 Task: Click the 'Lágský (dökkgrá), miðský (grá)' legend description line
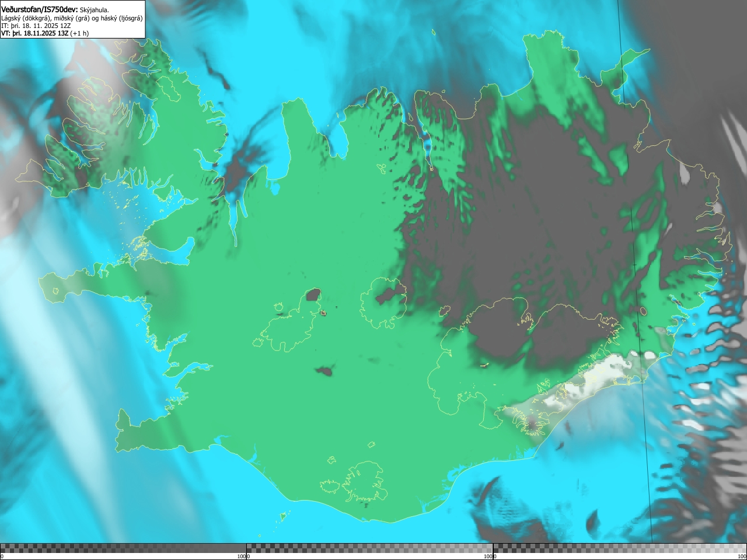[x=72, y=18]
